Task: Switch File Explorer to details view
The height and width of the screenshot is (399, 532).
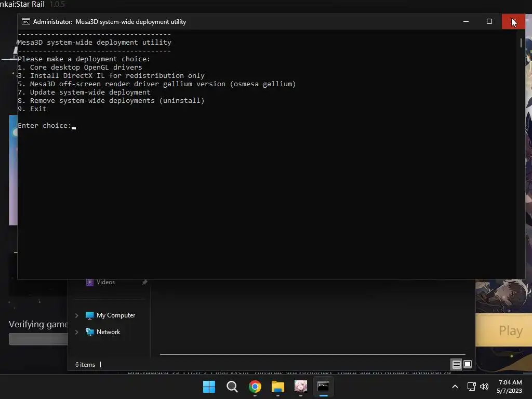Action: pos(456,365)
